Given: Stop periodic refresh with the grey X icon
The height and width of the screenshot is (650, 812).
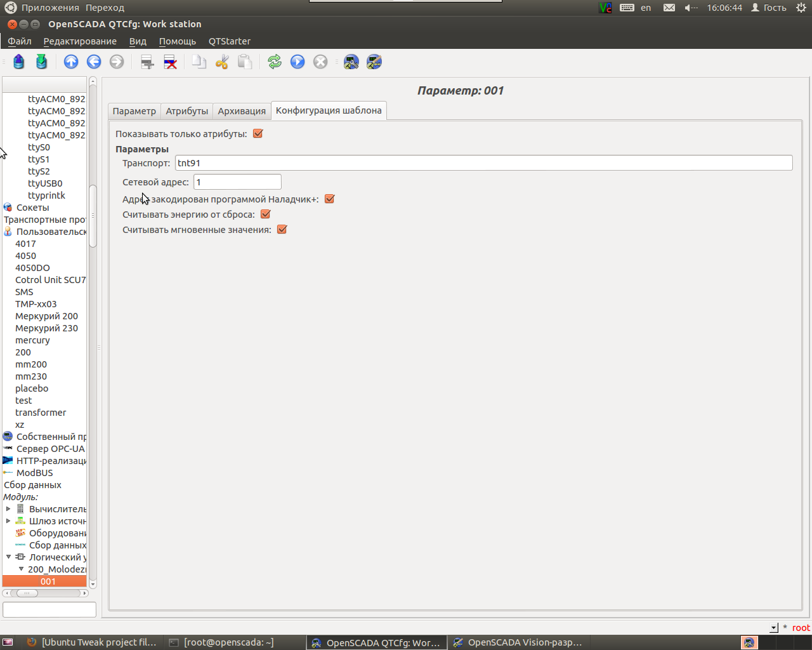Looking at the screenshot, I should (320, 62).
